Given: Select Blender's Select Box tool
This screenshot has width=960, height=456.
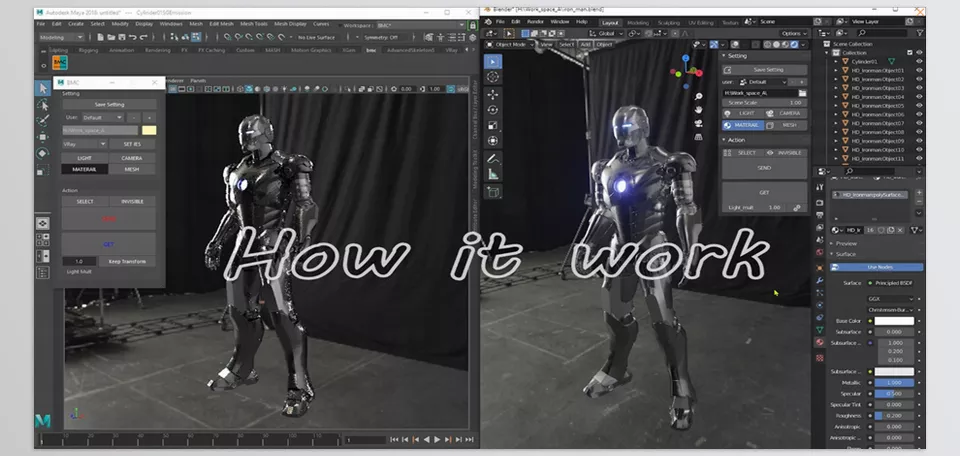Looking at the screenshot, I should tap(493, 61).
